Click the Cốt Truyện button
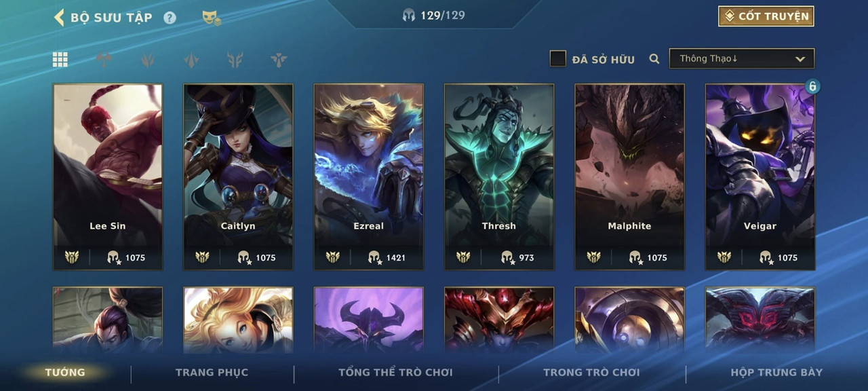This screenshot has height=391, width=868. (x=766, y=16)
